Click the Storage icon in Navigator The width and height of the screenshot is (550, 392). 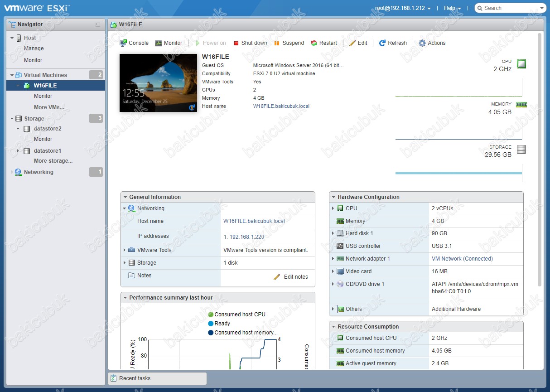pyautogui.click(x=19, y=119)
